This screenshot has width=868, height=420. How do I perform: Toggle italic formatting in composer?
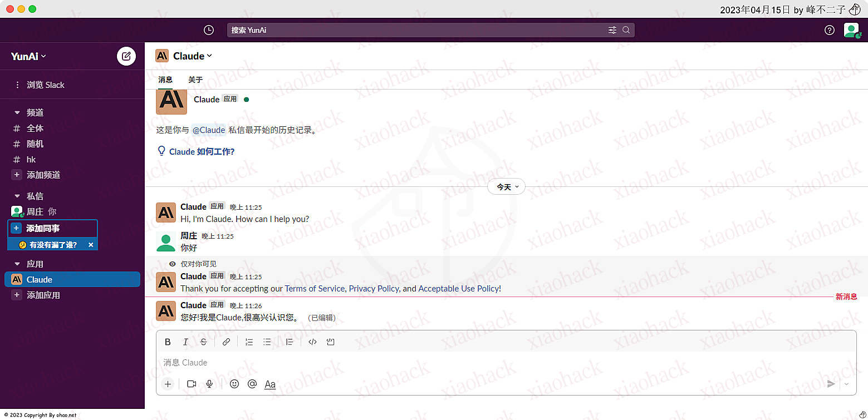point(186,342)
